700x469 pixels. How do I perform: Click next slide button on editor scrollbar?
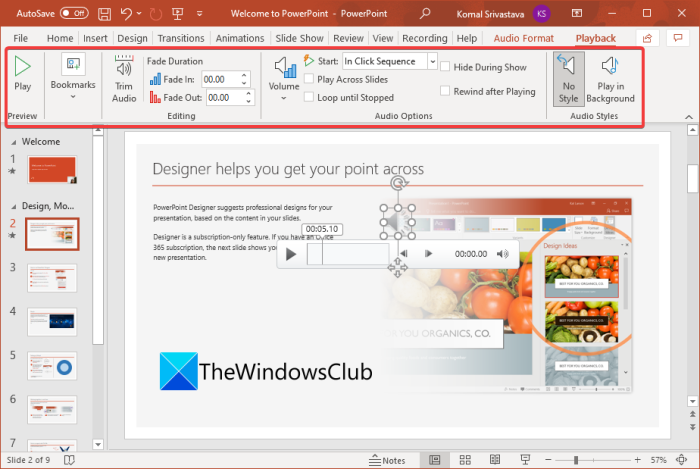click(x=692, y=427)
